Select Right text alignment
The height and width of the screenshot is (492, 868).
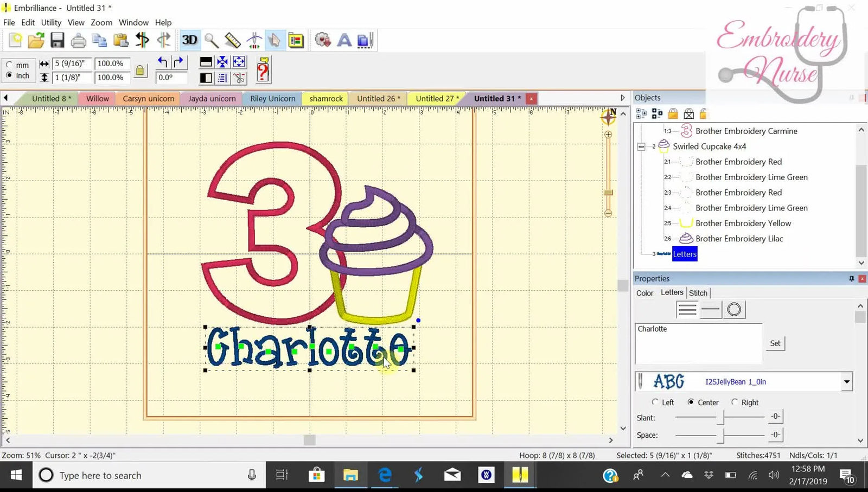tap(735, 402)
